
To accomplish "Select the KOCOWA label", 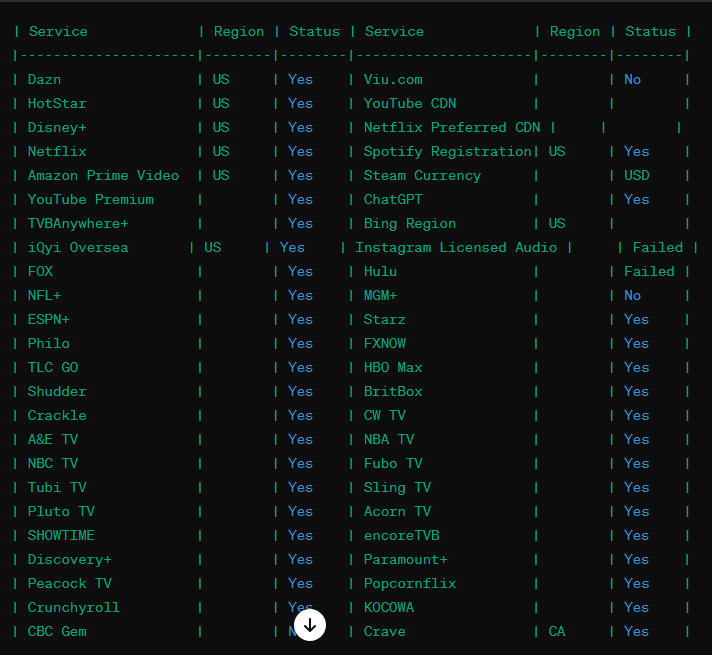I will click(389, 607).
